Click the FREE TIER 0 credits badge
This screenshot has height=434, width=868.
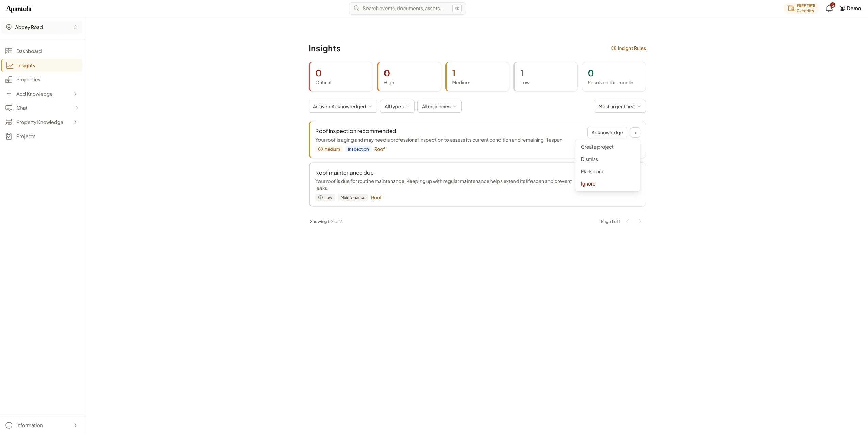point(801,9)
